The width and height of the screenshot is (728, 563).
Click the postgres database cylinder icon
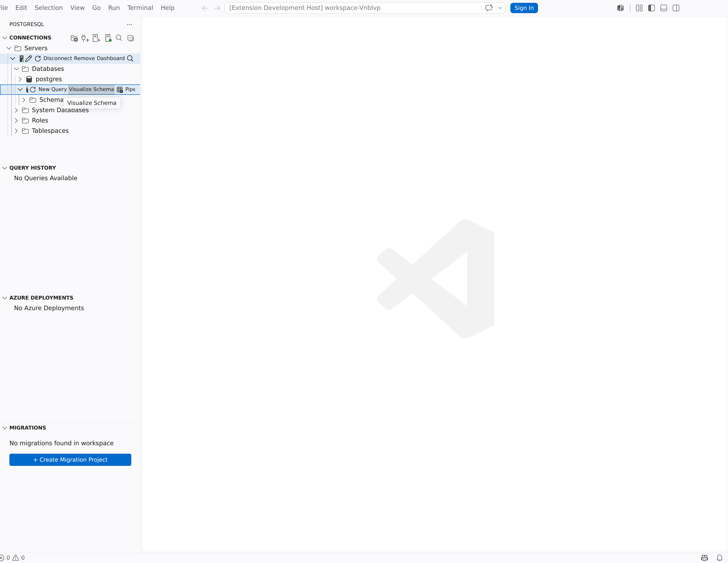click(29, 79)
